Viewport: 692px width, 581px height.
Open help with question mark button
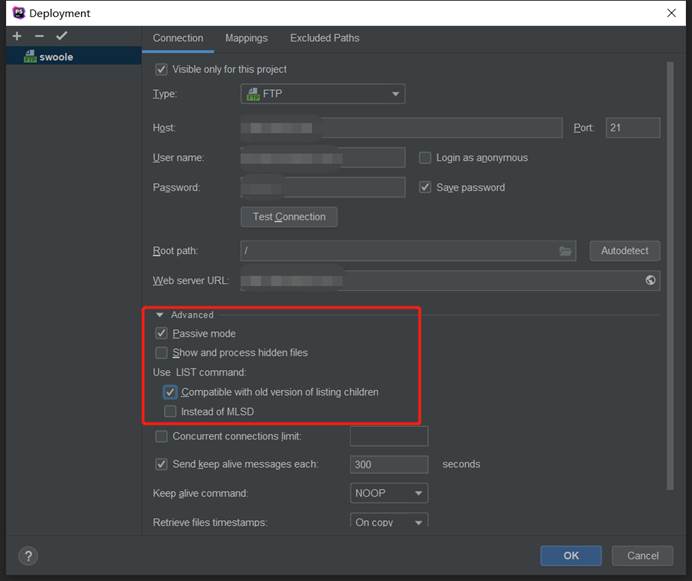(28, 556)
